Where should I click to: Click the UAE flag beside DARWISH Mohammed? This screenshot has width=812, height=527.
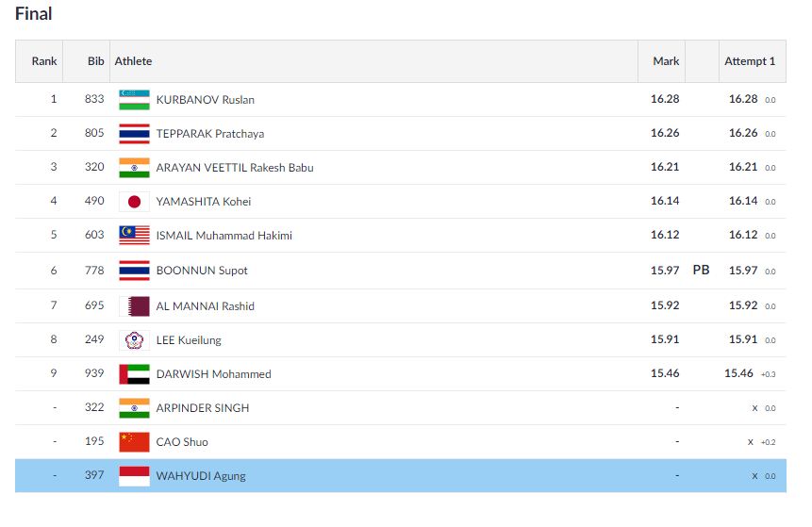tap(134, 373)
